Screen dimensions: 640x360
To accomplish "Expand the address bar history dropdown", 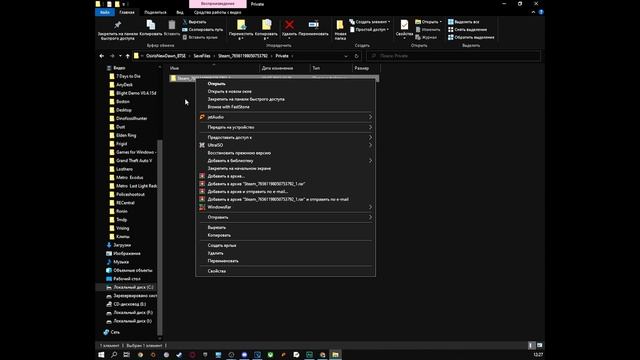I will click(346, 56).
